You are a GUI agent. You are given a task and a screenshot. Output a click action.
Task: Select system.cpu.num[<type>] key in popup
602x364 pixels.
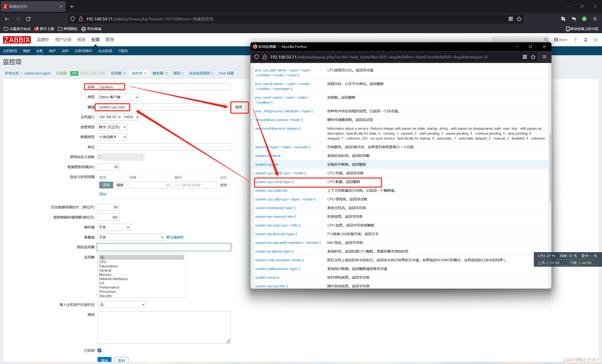(x=274, y=182)
